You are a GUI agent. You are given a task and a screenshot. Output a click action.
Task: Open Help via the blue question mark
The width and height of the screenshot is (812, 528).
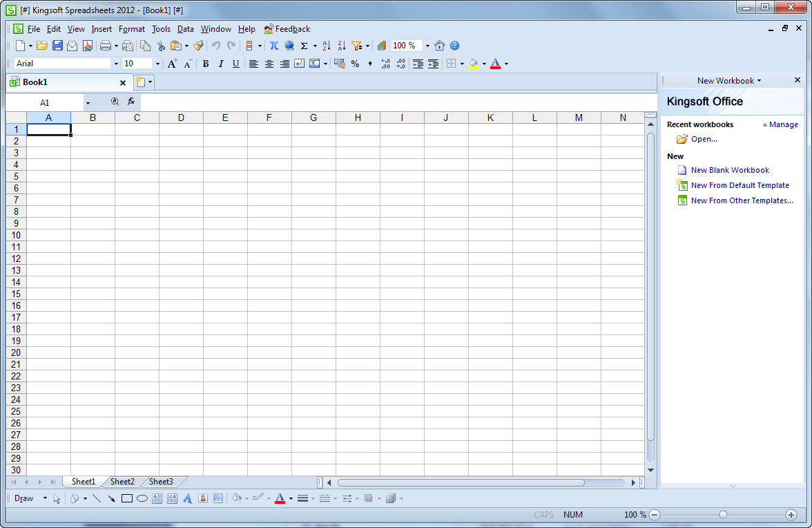click(x=454, y=46)
